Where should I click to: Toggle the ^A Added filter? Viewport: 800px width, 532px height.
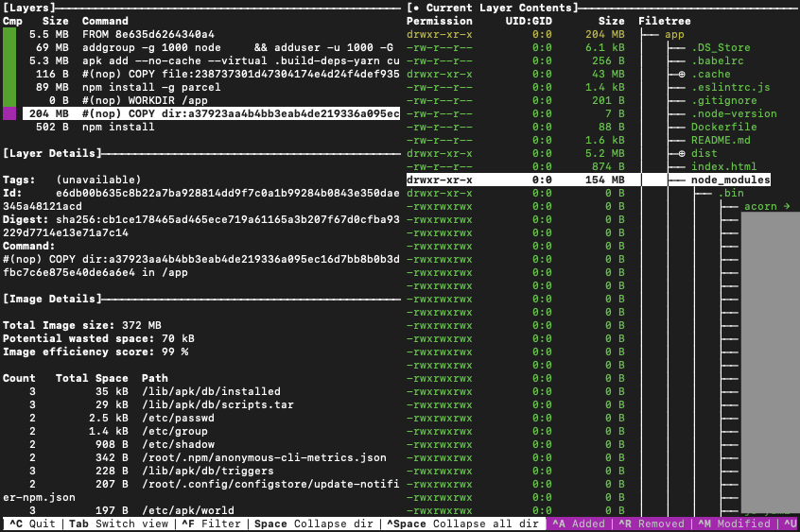coord(579,523)
